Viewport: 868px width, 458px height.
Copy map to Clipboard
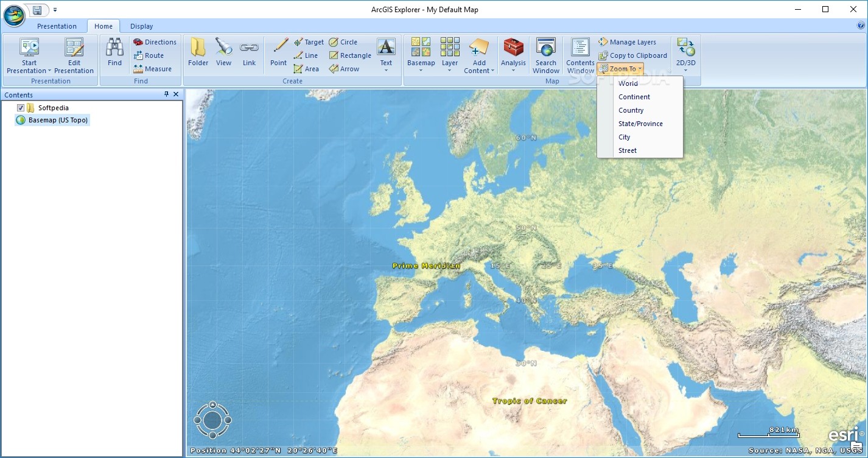[x=632, y=55]
